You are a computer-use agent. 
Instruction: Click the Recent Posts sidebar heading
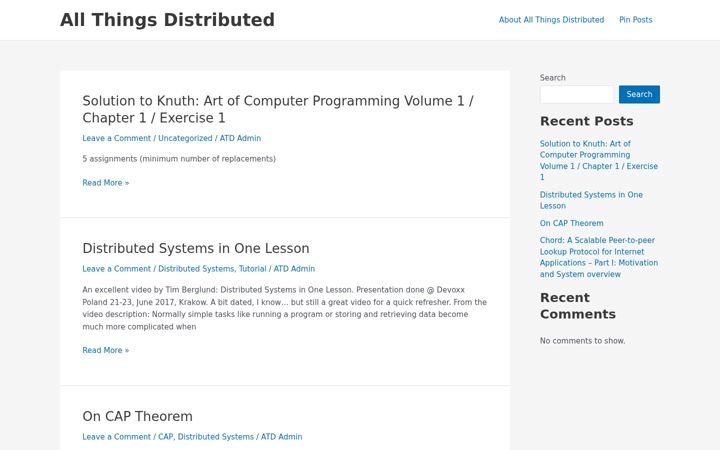click(586, 121)
